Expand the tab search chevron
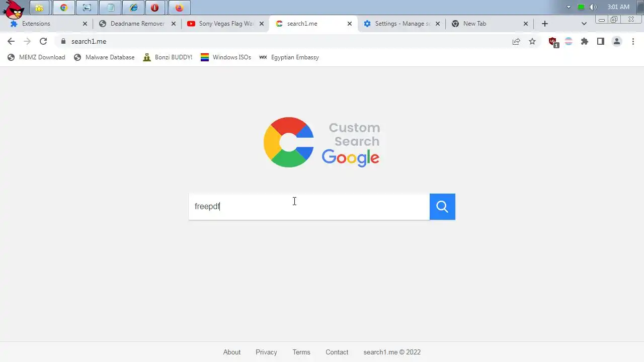 584,24
